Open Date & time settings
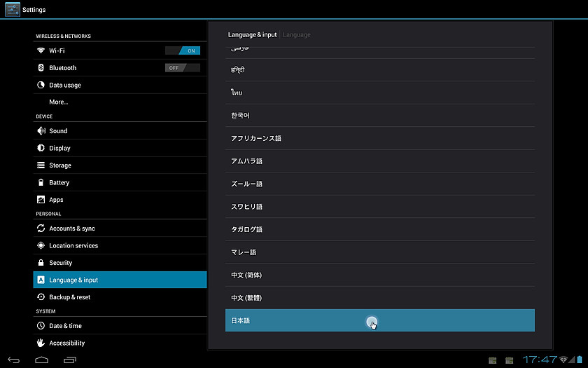 point(120,325)
